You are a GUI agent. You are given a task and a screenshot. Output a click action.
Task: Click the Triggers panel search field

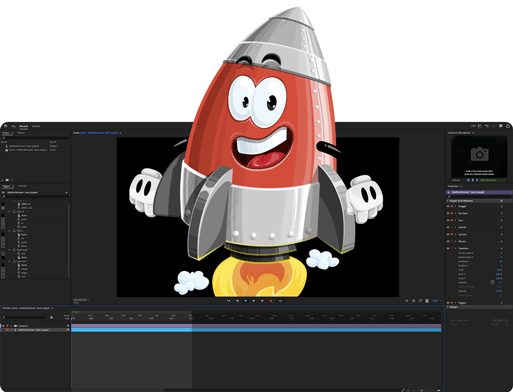pyautogui.click(x=35, y=197)
